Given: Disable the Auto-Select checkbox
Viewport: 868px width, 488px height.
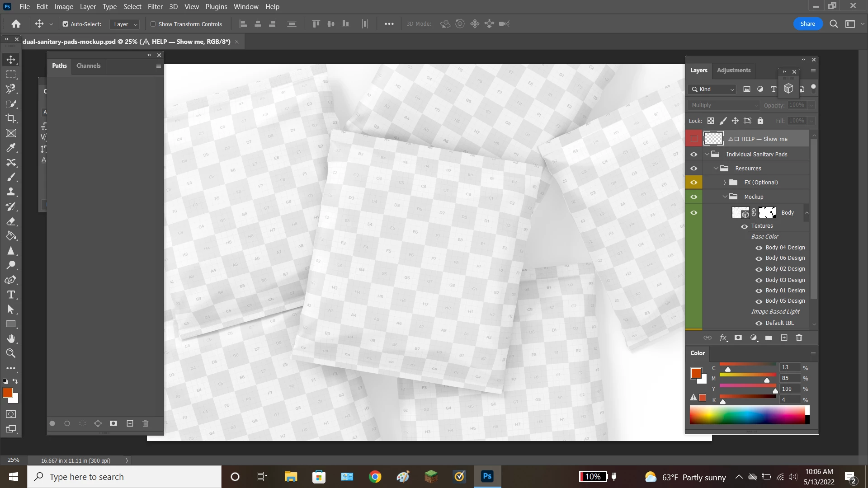Looking at the screenshot, I should pyautogui.click(x=66, y=24).
